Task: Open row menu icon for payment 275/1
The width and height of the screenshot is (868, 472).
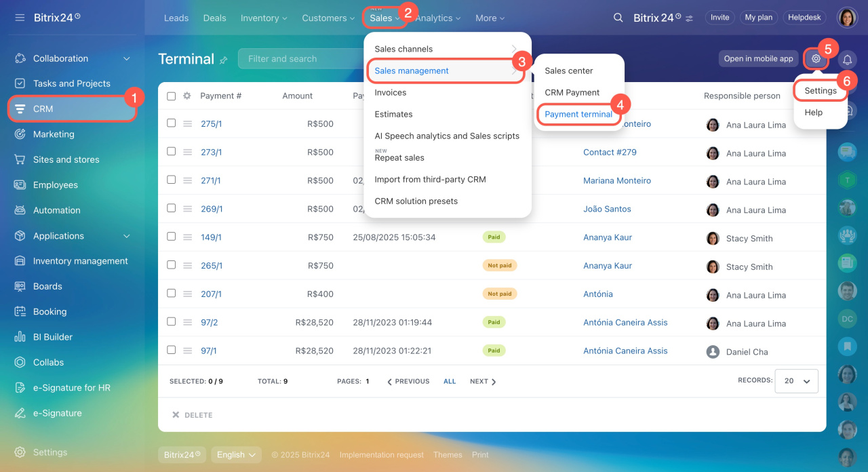Action: coord(188,123)
